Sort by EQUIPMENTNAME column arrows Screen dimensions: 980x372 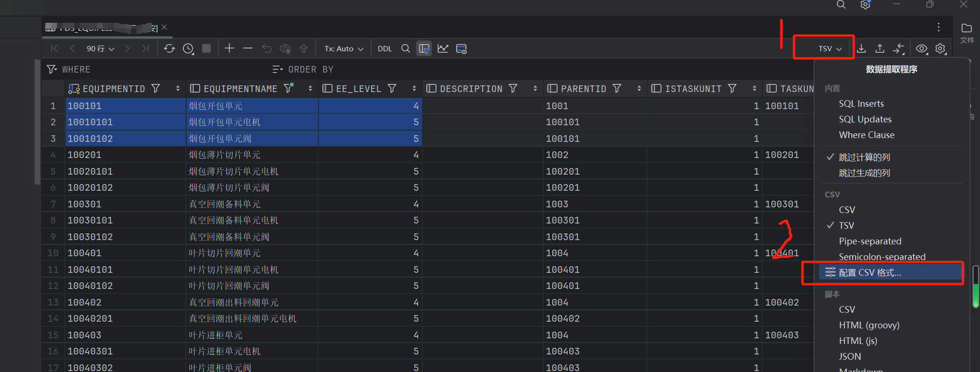pyautogui.click(x=310, y=88)
